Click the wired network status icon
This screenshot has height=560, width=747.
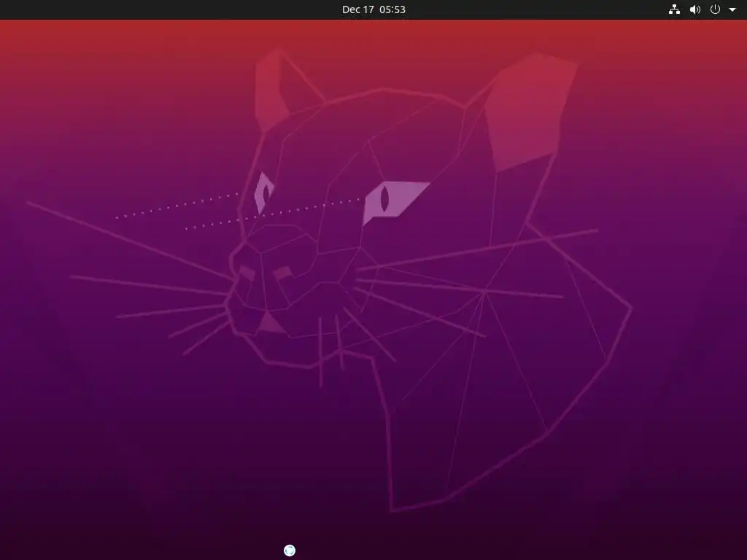(674, 9)
